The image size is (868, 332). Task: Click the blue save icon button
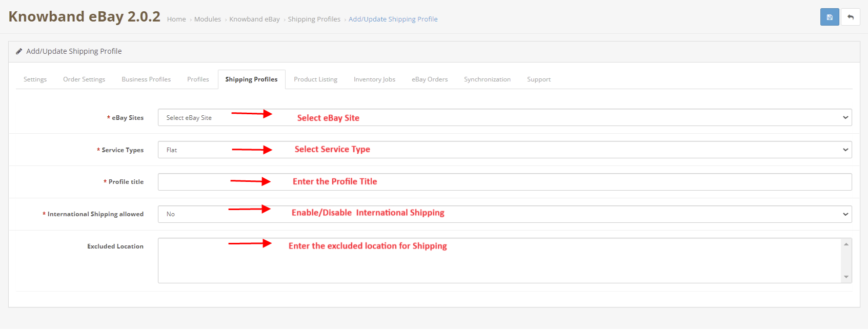tap(830, 17)
